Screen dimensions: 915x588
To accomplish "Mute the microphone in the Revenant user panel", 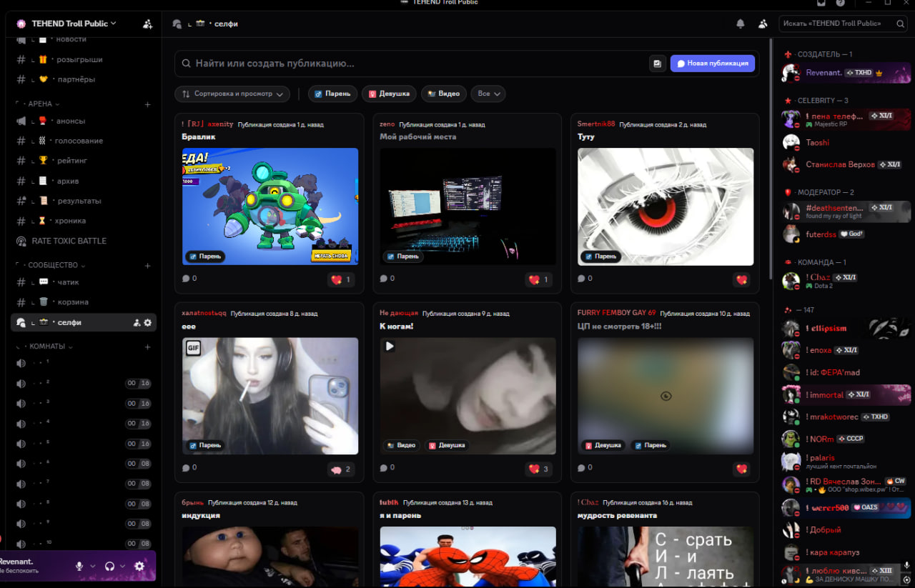I will coord(79,566).
